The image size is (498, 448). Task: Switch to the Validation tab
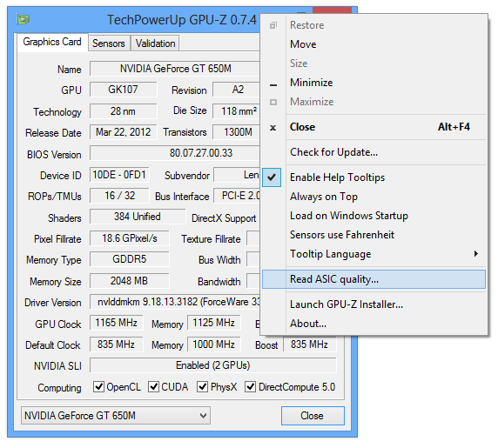155,43
